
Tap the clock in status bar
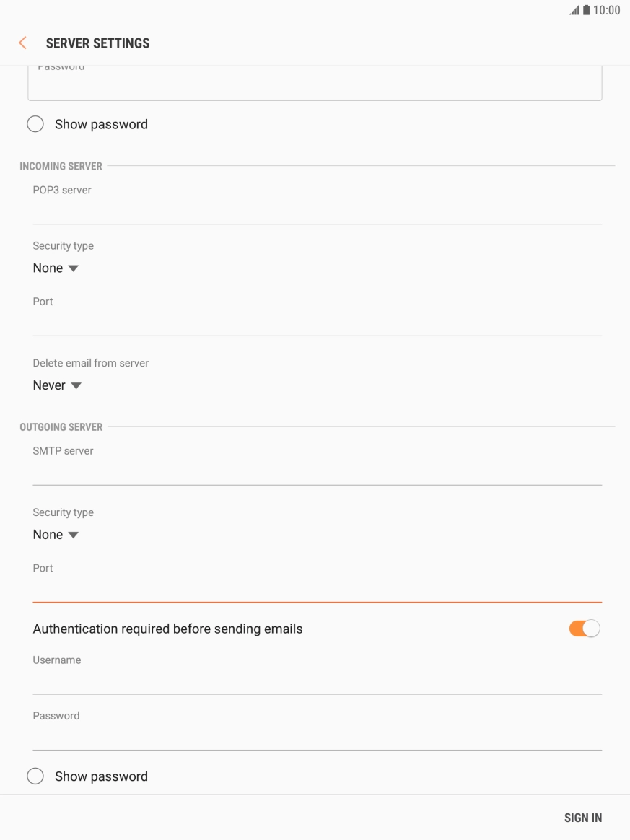607,11
